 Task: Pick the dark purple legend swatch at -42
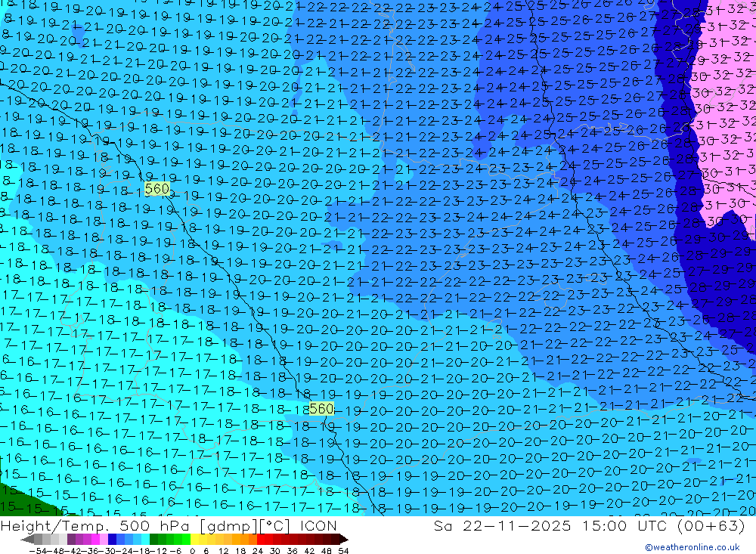[71, 540]
